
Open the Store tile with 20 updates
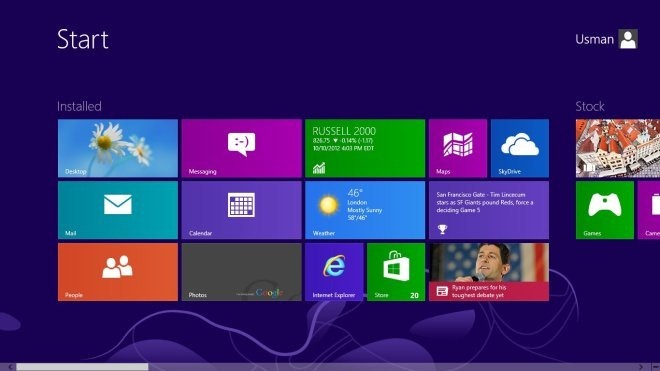(396, 272)
